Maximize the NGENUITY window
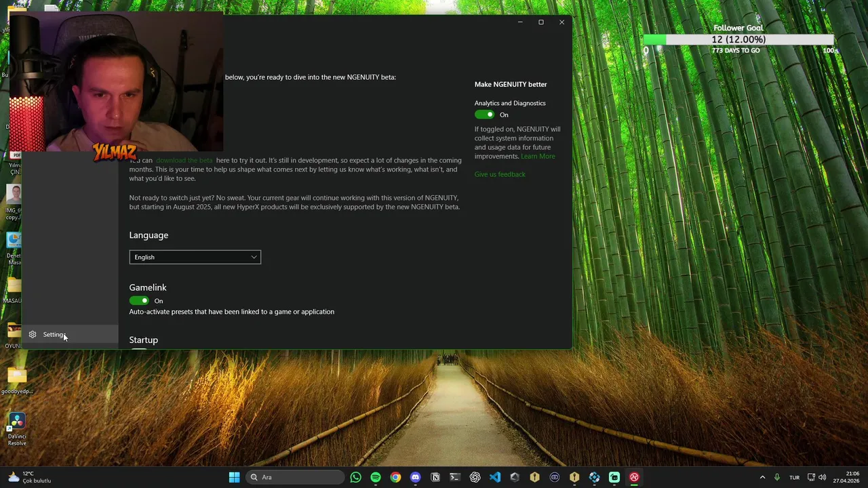This screenshot has width=868, height=488. [x=540, y=22]
